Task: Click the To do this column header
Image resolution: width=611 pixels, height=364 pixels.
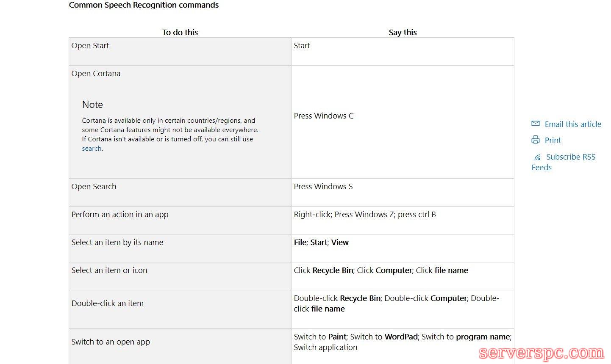Action: pyautogui.click(x=180, y=32)
